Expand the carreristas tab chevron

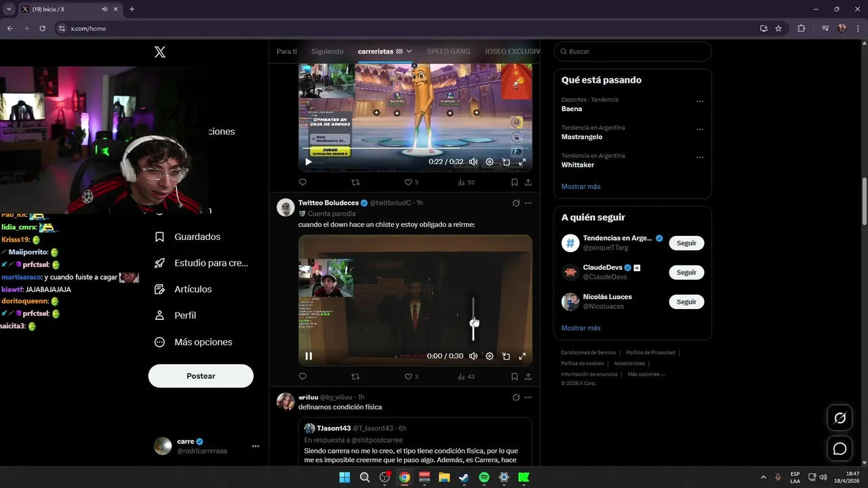(x=409, y=52)
